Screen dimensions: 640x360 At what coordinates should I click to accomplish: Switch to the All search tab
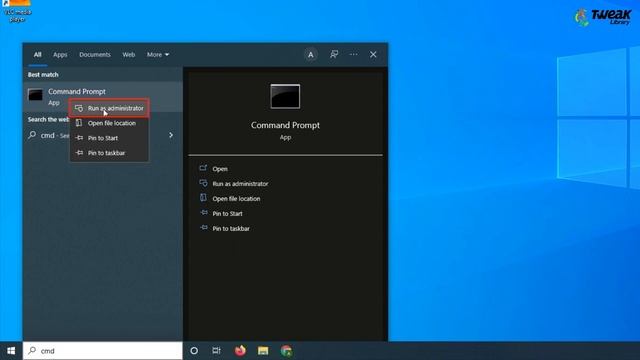38,54
